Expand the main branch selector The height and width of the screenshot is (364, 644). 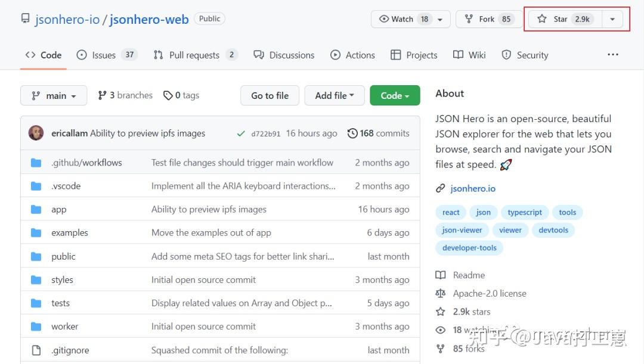tap(54, 95)
